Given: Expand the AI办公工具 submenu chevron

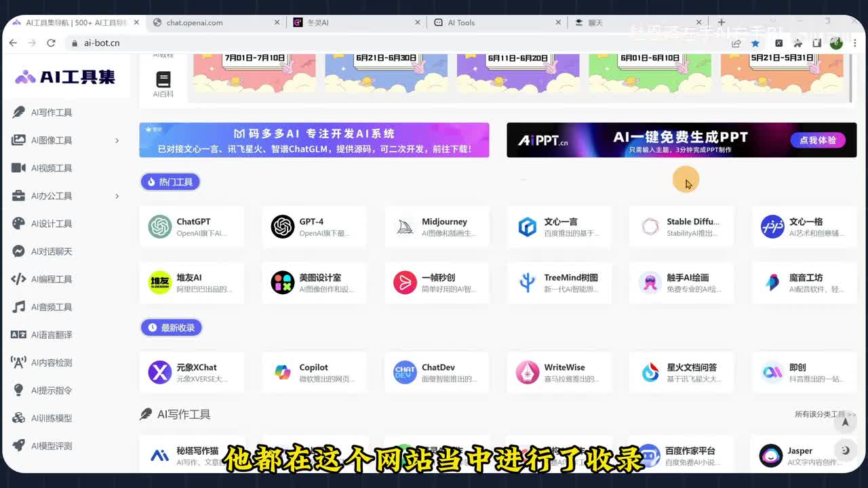Looking at the screenshot, I should click(x=117, y=196).
